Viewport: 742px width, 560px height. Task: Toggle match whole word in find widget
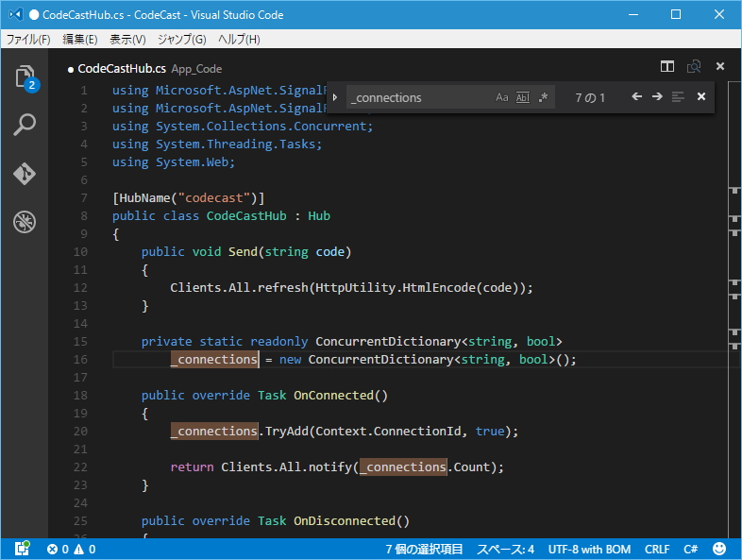coord(522,97)
